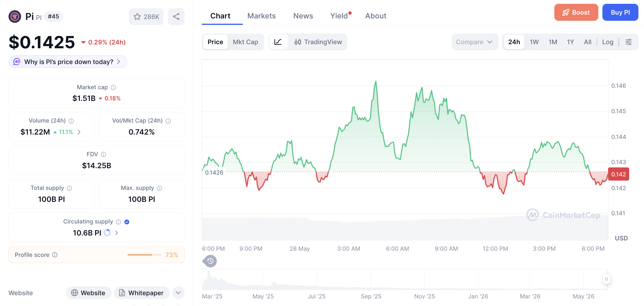This screenshot has width=644, height=306.
Task: Click the mini historical overview chart
Action: 405,279
